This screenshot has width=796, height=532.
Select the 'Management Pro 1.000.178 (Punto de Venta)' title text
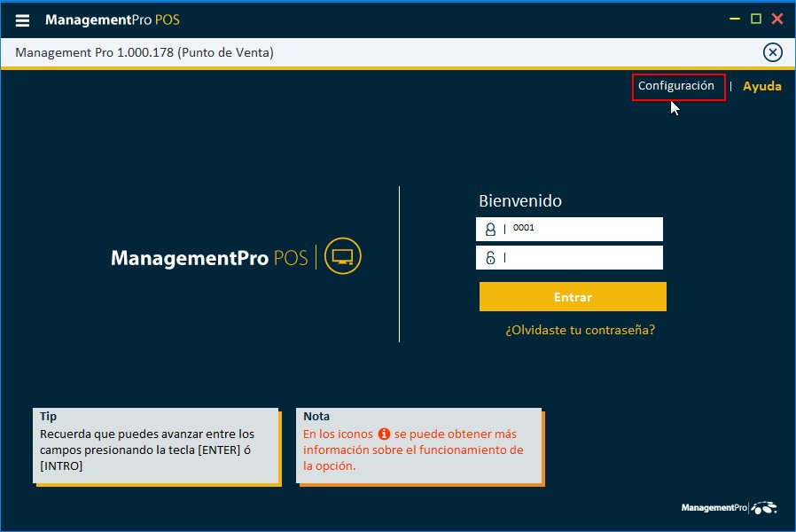pos(144,52)
